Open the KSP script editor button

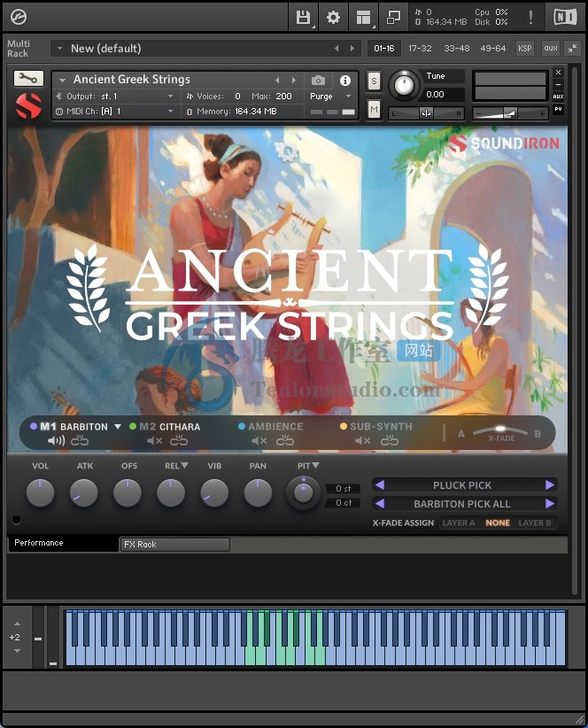(525, 49)
